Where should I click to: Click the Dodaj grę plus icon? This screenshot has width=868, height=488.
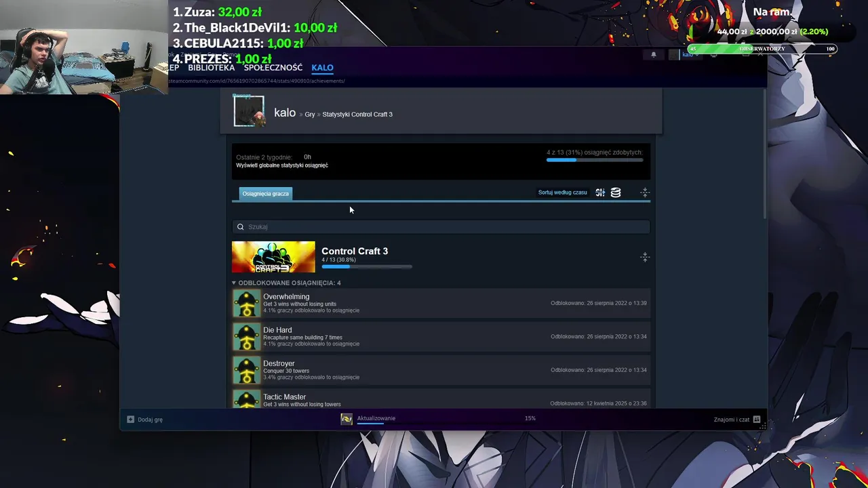(x=130, y=420)
